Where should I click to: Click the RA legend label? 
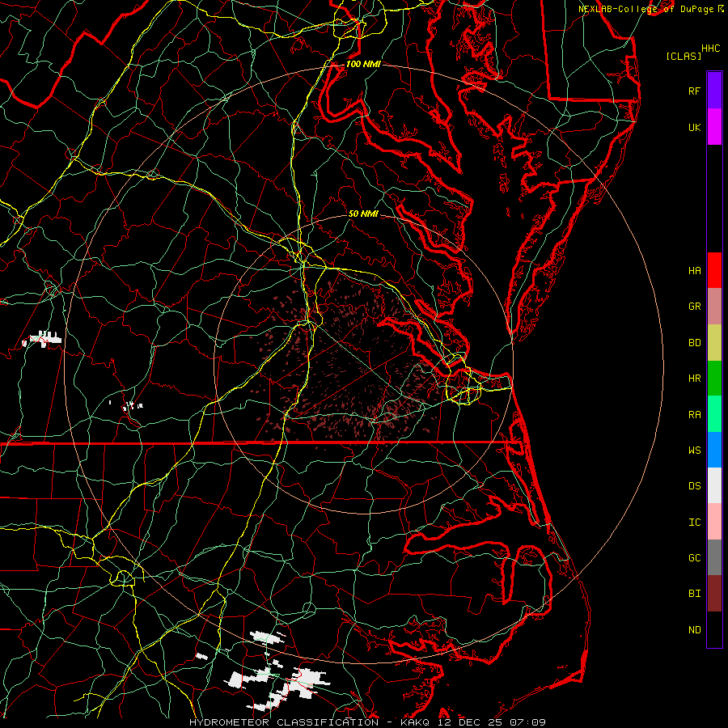point(694,414)
